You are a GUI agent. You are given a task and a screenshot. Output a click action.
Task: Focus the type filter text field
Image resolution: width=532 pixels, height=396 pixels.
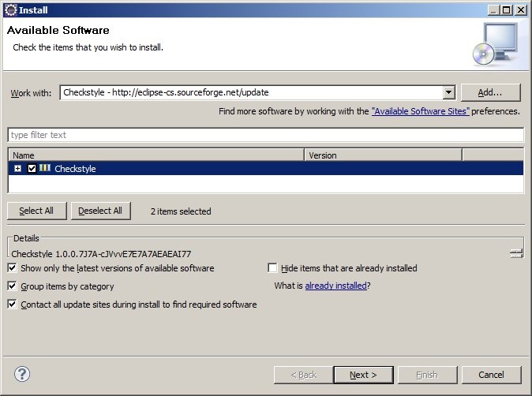click(x=265, y=135)
